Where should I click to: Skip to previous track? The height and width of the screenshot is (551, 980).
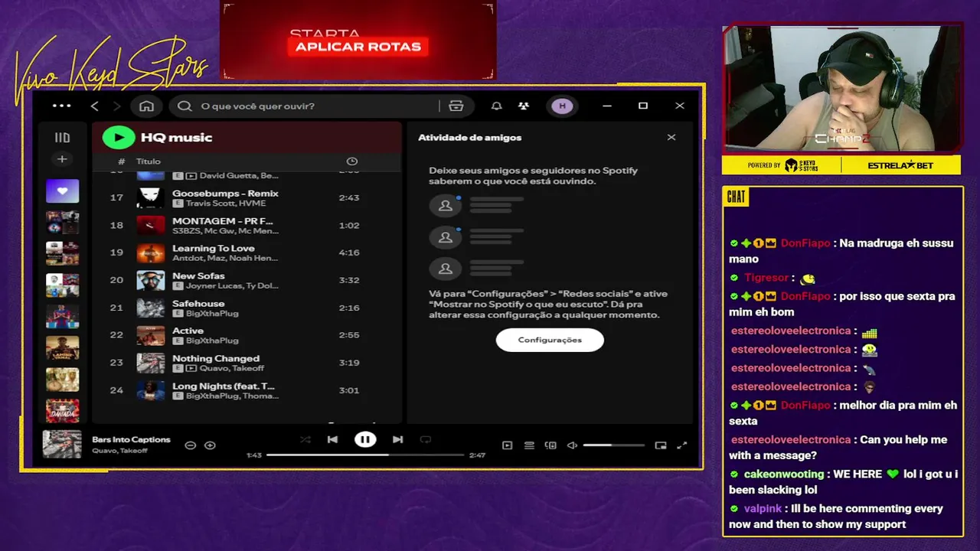point(332,439)
